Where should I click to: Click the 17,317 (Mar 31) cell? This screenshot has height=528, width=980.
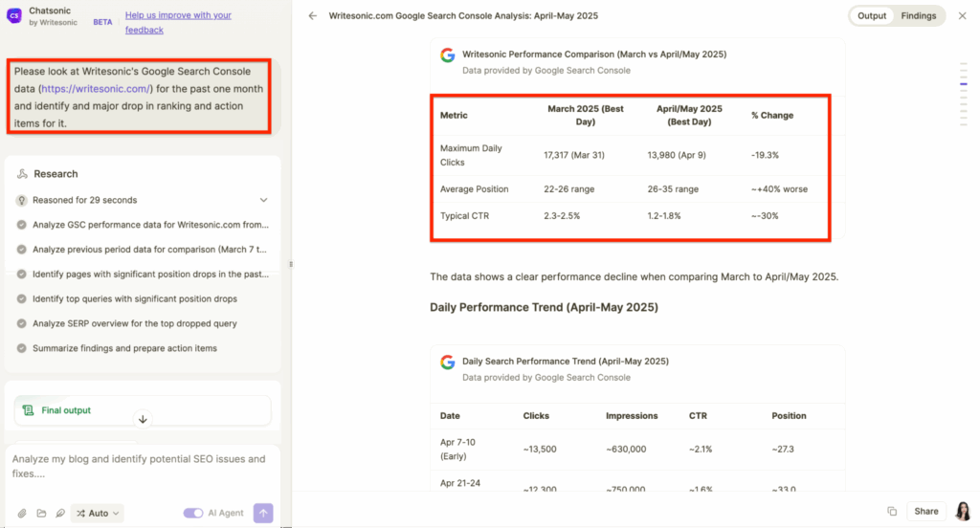click(x=574, y=155)
